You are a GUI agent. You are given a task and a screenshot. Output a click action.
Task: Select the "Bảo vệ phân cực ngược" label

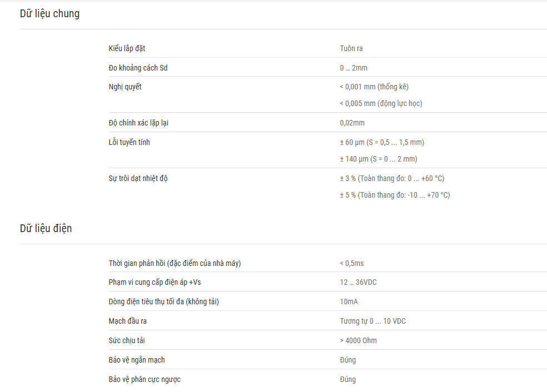(x=145, y=379)
